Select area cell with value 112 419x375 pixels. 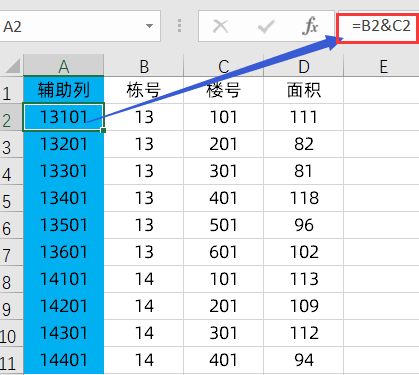(304, 333)
